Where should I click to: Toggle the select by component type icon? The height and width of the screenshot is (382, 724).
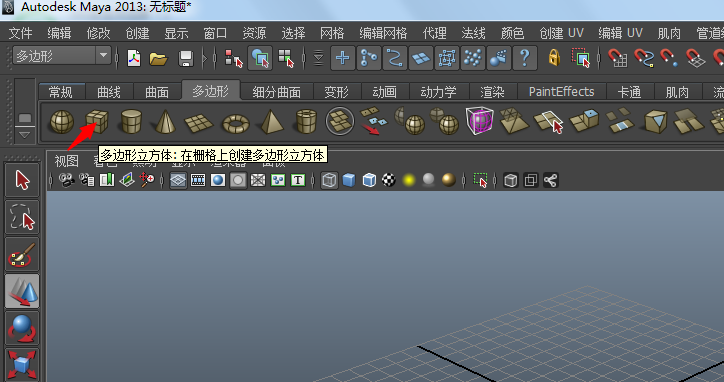286,58
